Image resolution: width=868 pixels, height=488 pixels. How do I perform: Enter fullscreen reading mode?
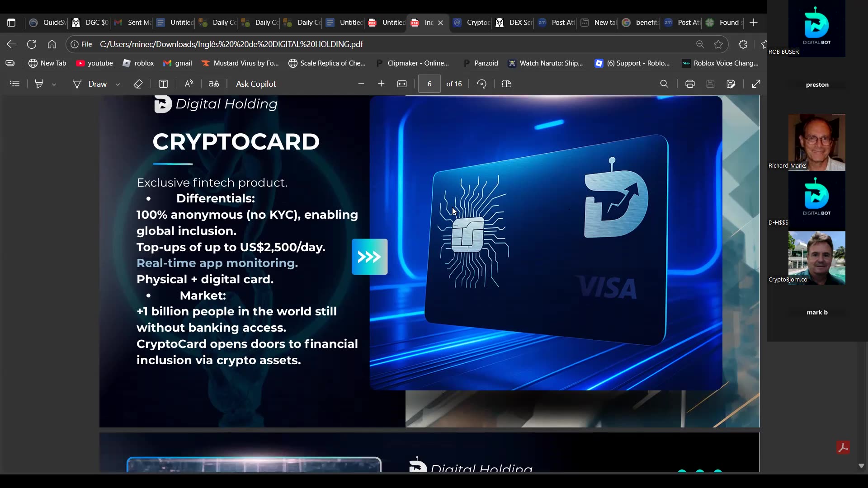(755, 84)
